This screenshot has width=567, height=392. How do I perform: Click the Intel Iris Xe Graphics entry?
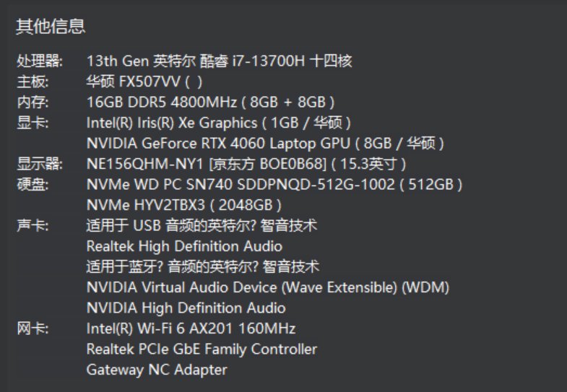tap(218, 123)
